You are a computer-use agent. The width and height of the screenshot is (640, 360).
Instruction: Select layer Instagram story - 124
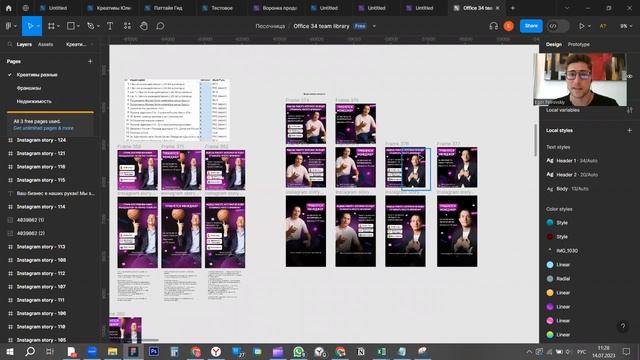click(x=41, y=140)
